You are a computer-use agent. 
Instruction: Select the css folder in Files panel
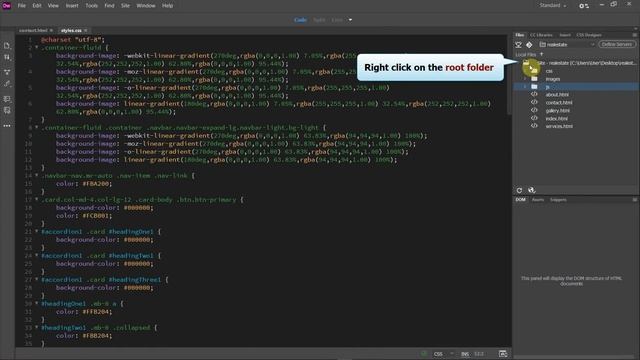coord(549,71)
